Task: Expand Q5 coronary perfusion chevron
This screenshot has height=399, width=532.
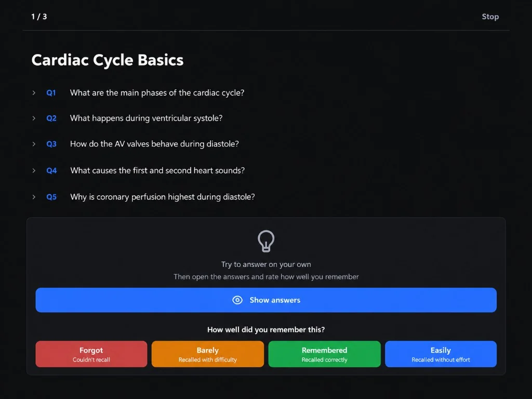Action: pyautogui.click(x=34, y=197)
